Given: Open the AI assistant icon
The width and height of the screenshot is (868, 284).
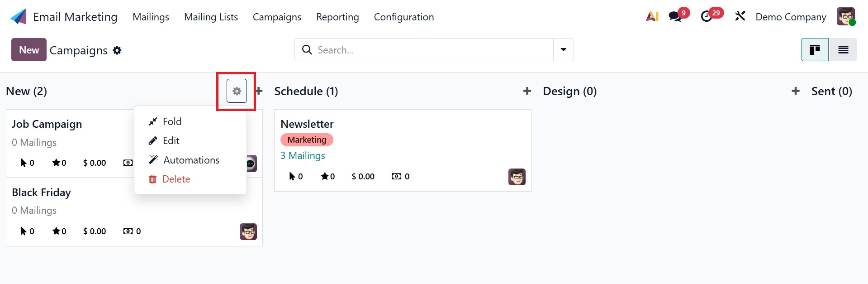Looking at the screenshot, I should point(652,17).
